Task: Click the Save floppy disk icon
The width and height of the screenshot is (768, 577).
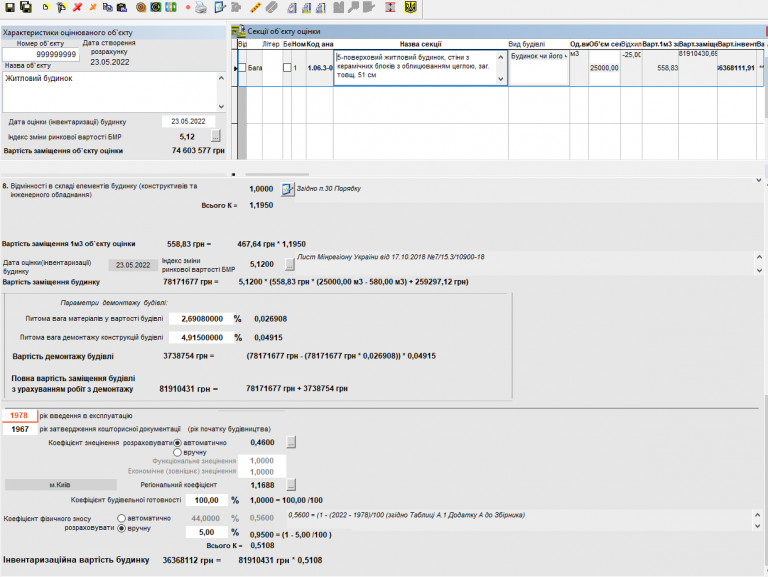Action: (x=10, y=7)
